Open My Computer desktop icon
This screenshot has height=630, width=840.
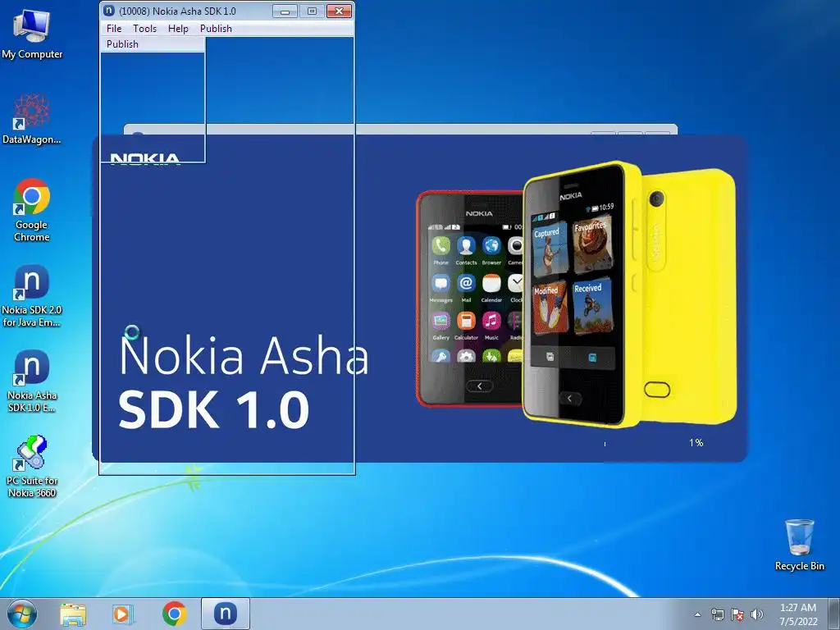pyautogui.click(x=32, y=34)
